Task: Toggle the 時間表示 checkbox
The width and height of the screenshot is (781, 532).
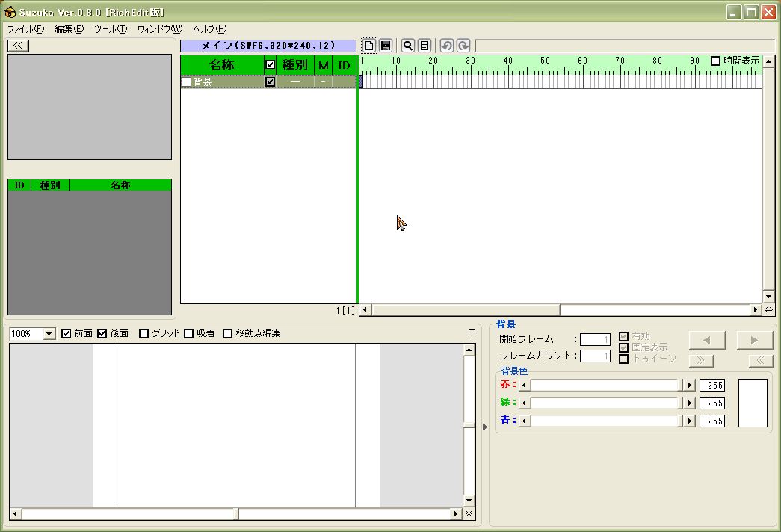Action: (715, 61)
